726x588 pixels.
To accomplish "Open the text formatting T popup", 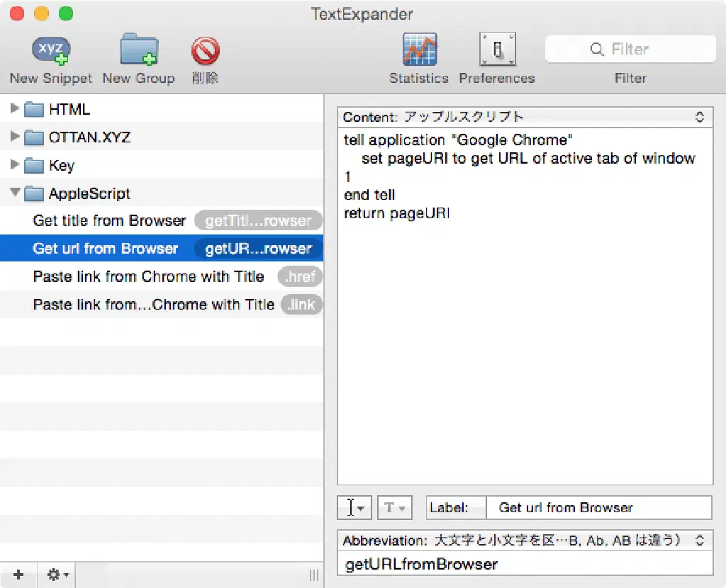I will (x=394, y=508).
